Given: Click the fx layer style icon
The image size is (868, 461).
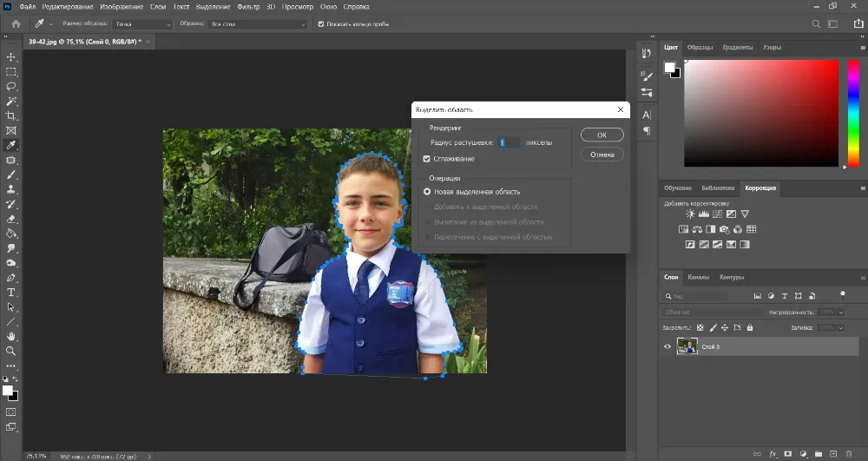Looking at the screenshot, I should click(x=772, y=454).
